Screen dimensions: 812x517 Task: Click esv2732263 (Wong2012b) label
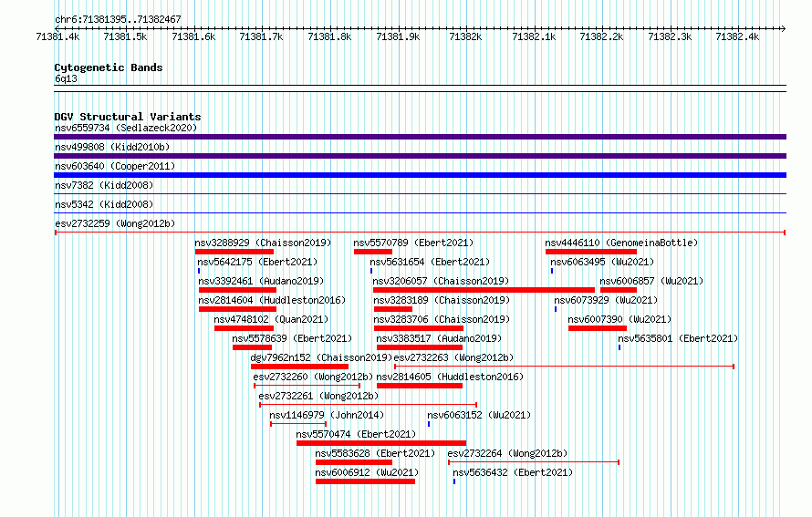(x=453, y=357)
